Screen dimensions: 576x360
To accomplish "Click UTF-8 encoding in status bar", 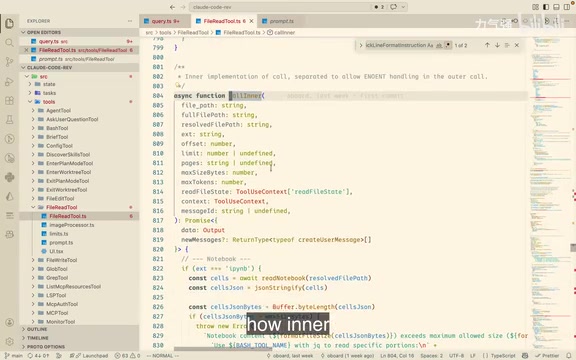I will (x=456, y=356).
